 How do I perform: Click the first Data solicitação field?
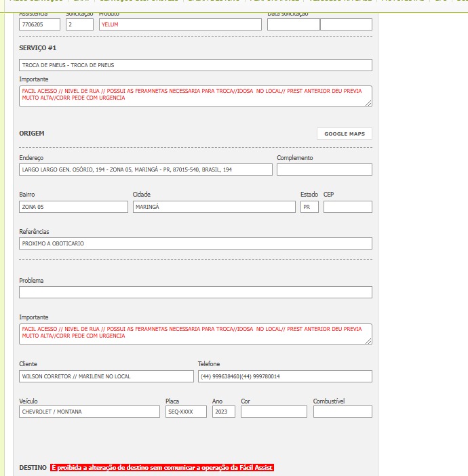(294, 24)
